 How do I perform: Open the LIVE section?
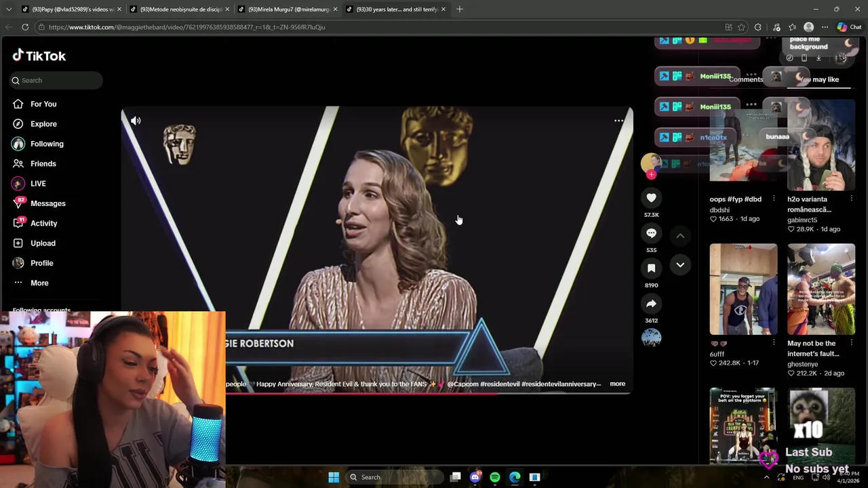coord(38,184)
